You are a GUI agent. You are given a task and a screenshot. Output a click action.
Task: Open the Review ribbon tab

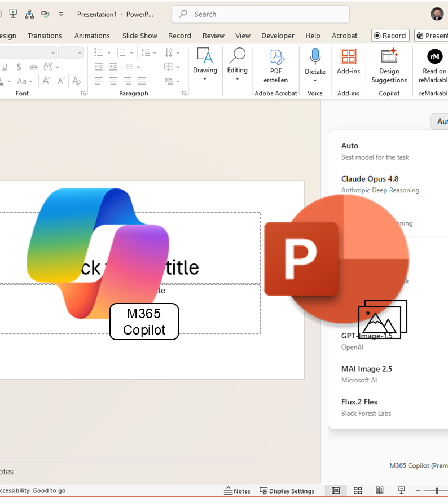coord(213,36)
